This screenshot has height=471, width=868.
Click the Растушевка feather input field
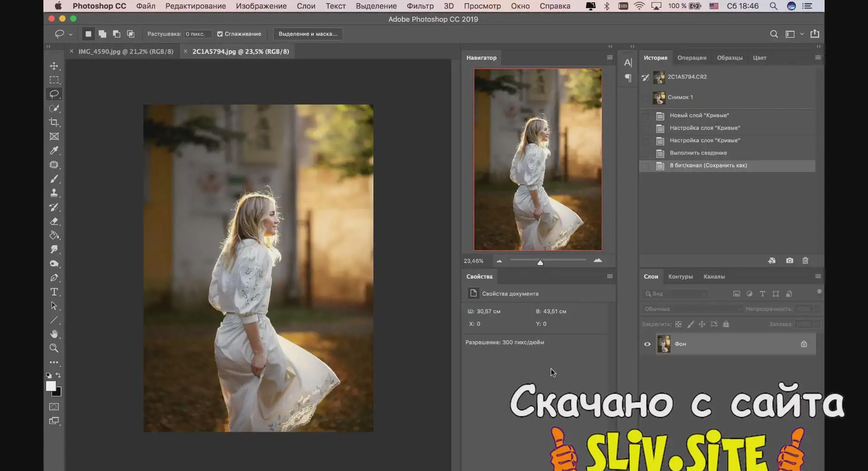pos(197,34)
